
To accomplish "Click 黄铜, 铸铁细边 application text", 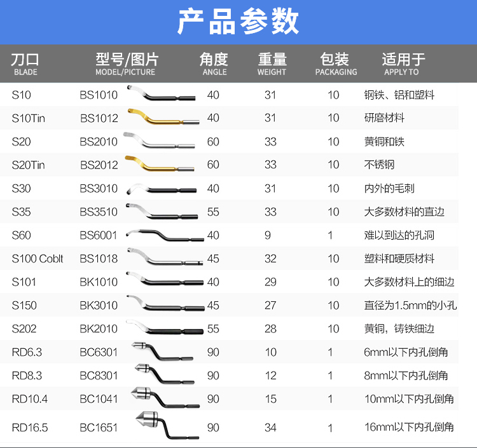I will click(399, 329).
